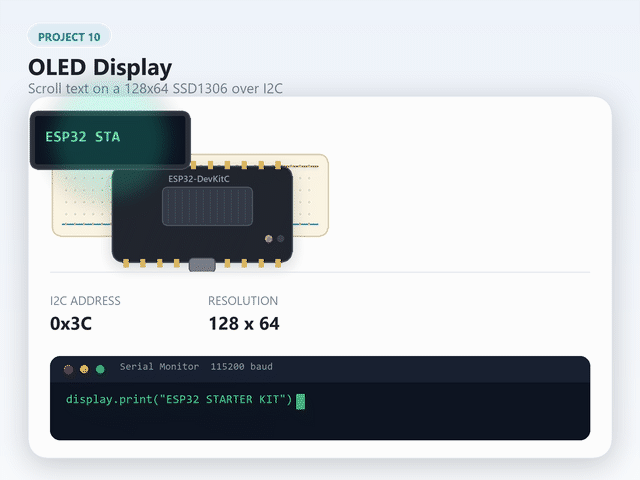Click the ESP32-DevKitC board label
This screenshot has width=640, height=480.
coord(199,179)
